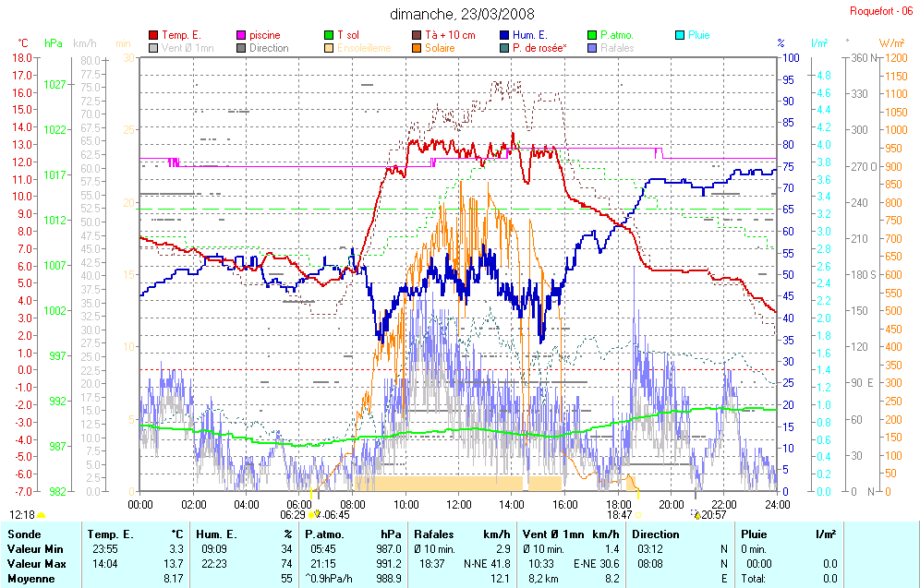Click the maximum humidity time '22:23'
Image resolution: width=920 pixels, height=588 pixels.
213,564
